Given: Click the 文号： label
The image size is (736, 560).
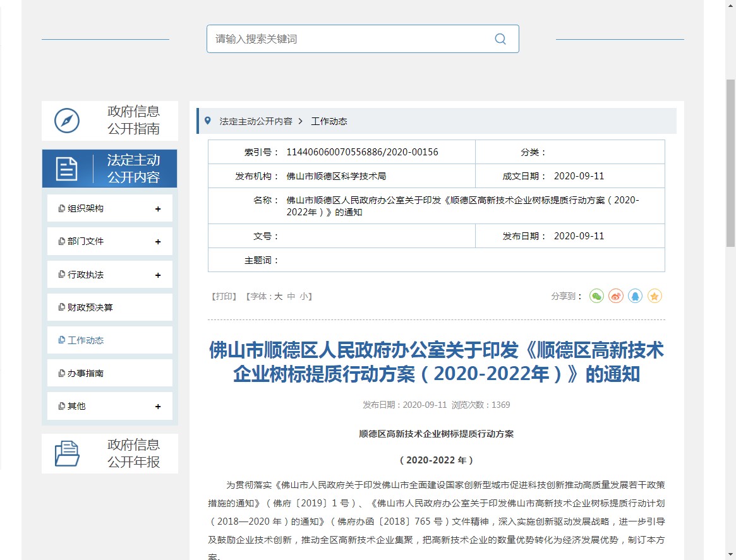Looking at the screenshot, I should click(x=266, y=236).
